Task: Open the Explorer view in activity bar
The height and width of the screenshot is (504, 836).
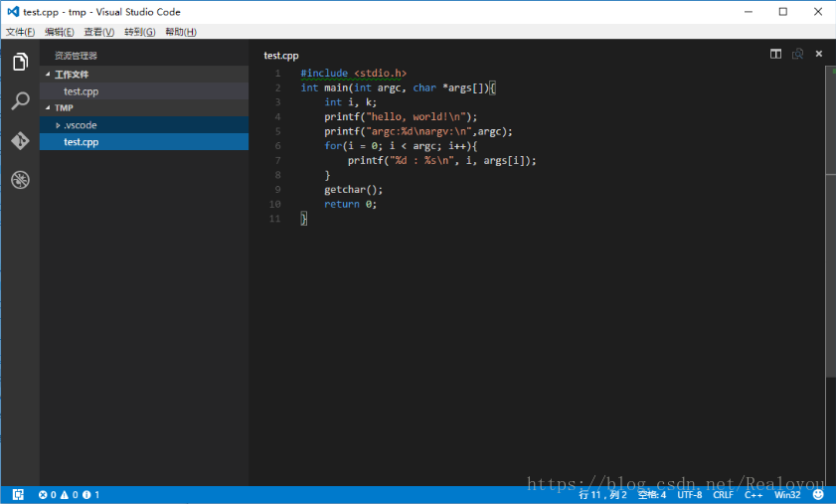Action: 20,62
